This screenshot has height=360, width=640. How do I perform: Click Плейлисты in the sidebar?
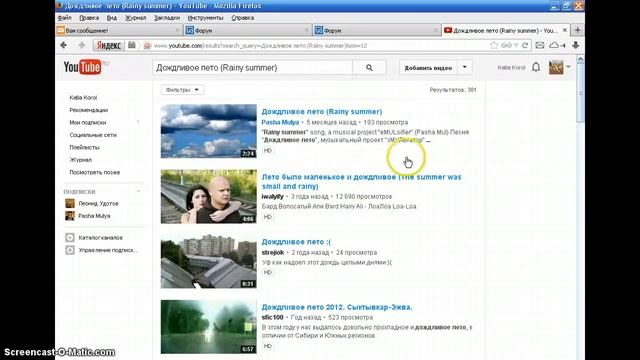coord(84,147)
